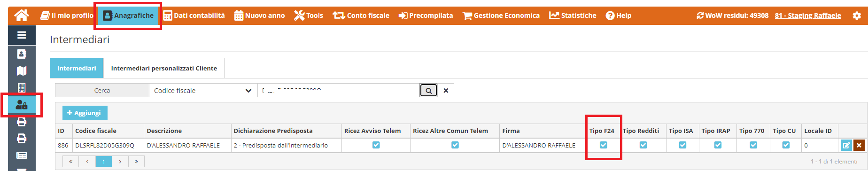Toggle Ricez Avviso Telem checkbox

pos(376,145)
